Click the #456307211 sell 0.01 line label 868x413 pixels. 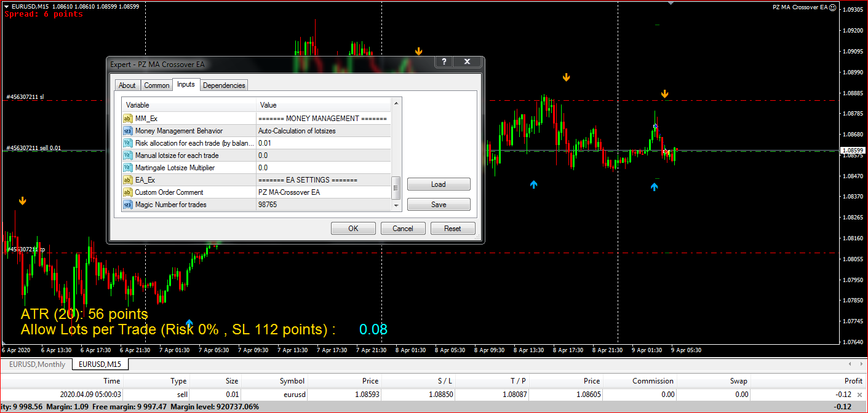pyautogui.click(x=35, y=148)
